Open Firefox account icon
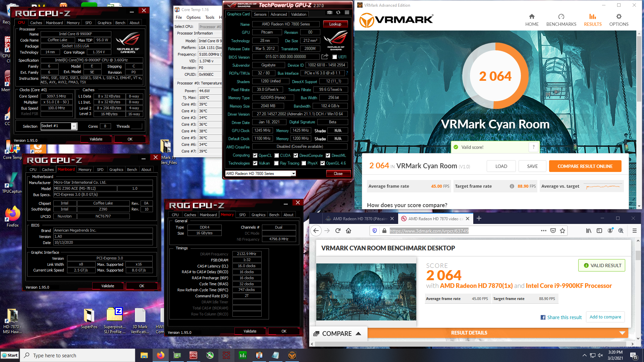The image size is (644, 362). point(610,231)
